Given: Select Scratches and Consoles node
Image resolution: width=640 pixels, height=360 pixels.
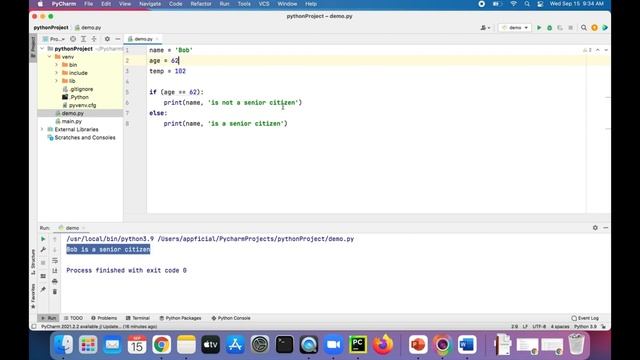Looking at the screenshot, I should [x=81, y=138].
